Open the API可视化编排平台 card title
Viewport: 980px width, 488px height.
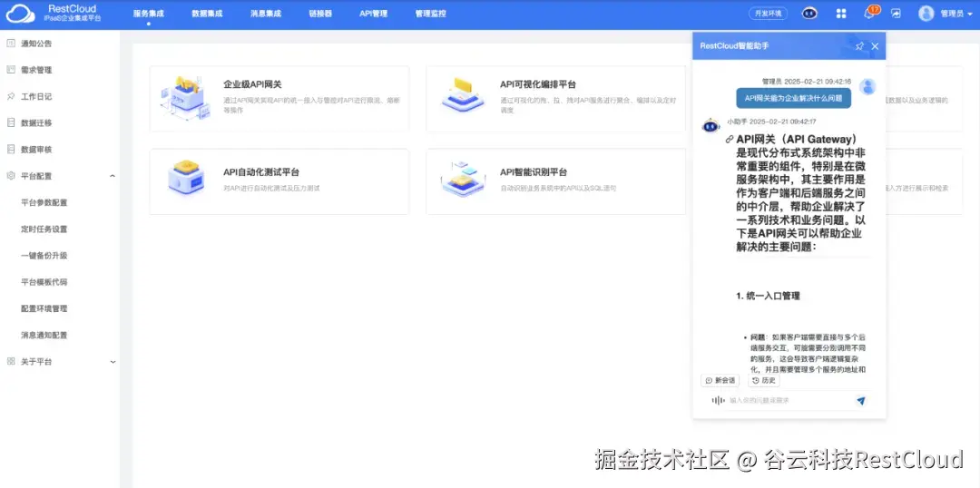click(x=538, y=84)
